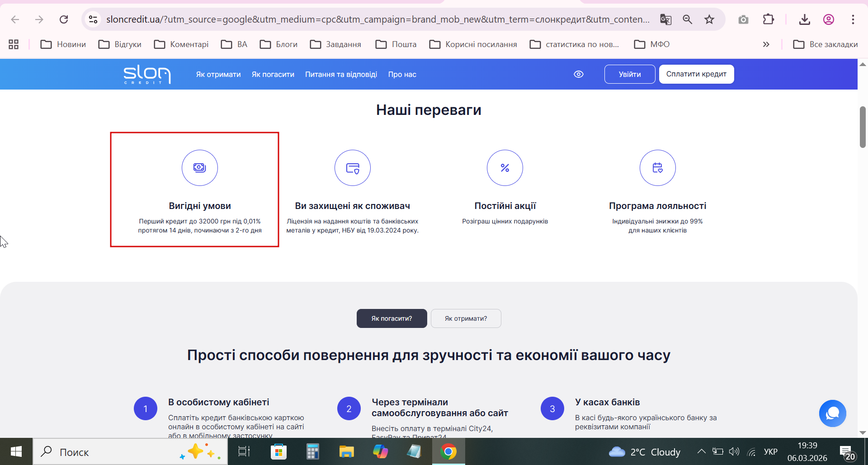Click the Увійти login button
The width and height of the screenshot is (868, 465).
coord(630,74)
